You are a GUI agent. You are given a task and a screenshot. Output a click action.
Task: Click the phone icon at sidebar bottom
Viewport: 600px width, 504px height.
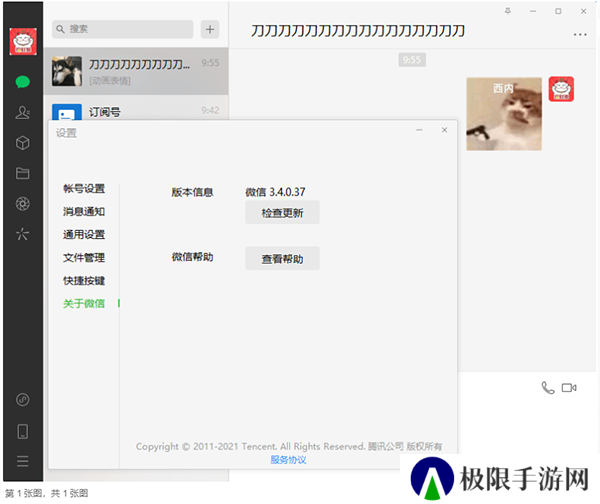(23, 431)
